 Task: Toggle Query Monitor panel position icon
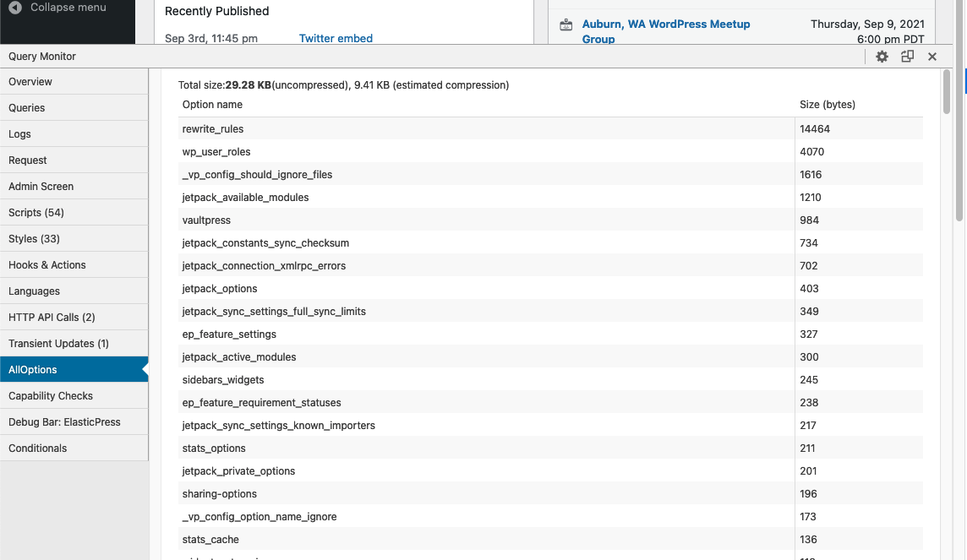pyautogui.click(x=907, y=57)
